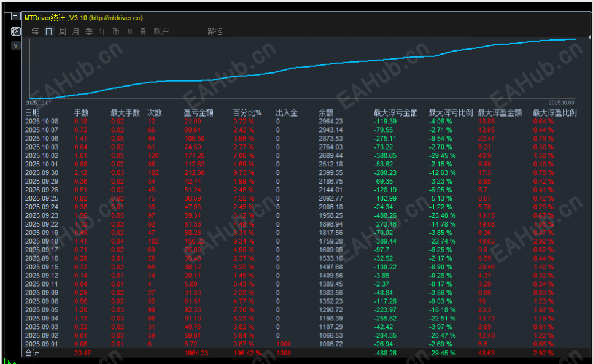The height and width of the screenshot is (364, 593).
Task: Click the 2964.23 balance value
Action: click(330, 122)
